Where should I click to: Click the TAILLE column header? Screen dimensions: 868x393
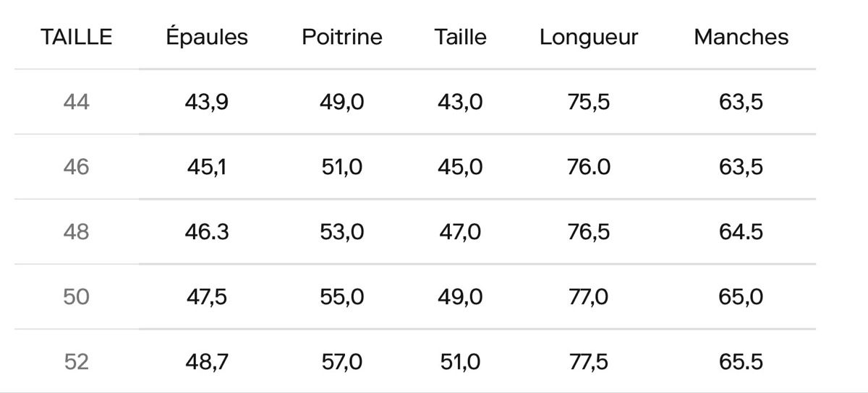click(77, 37)
